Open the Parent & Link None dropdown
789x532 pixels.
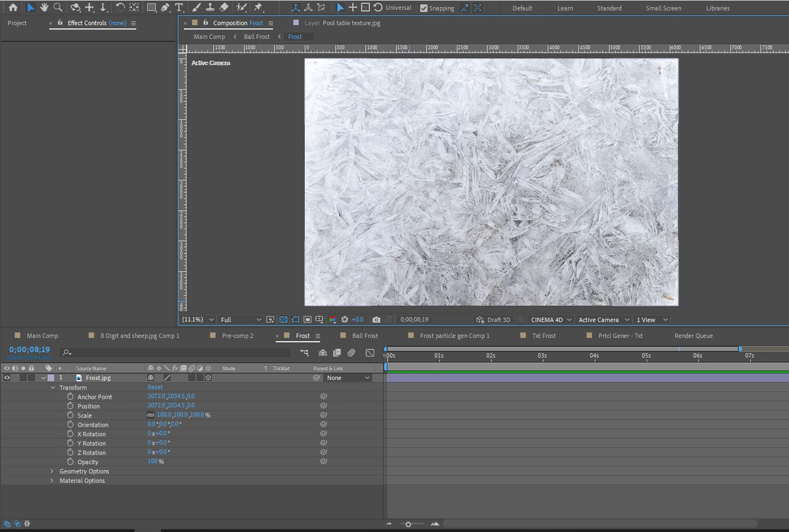(x=348, y=378)
